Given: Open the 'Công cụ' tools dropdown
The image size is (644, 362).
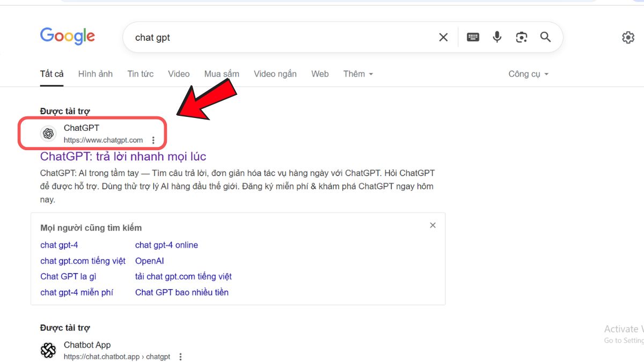Looking at the screenshot, I should tap(529, 74).
